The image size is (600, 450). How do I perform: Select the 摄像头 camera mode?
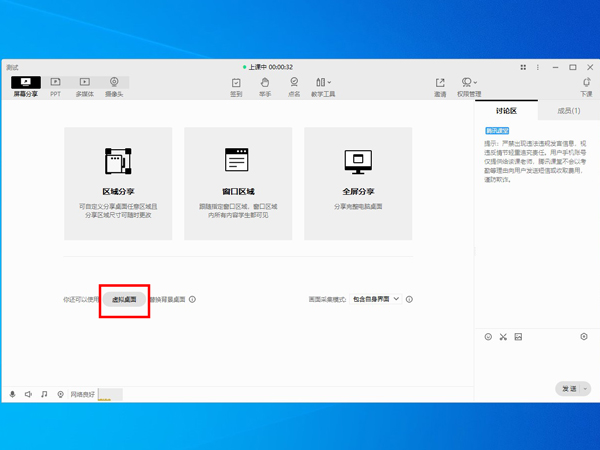pyautogui.click(x=115, y=86)
